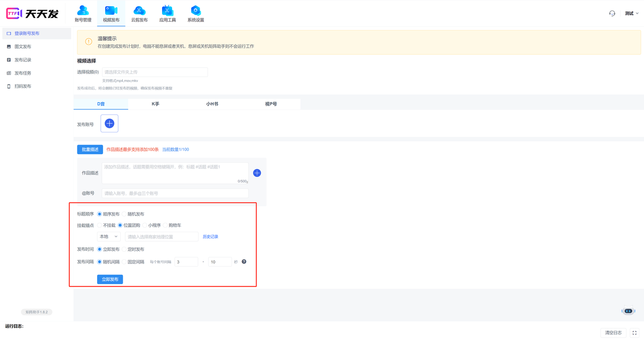Screen dimensions: 644x344
Task: Open the 选择视频 folder upload selector
Action: point(155,72)
